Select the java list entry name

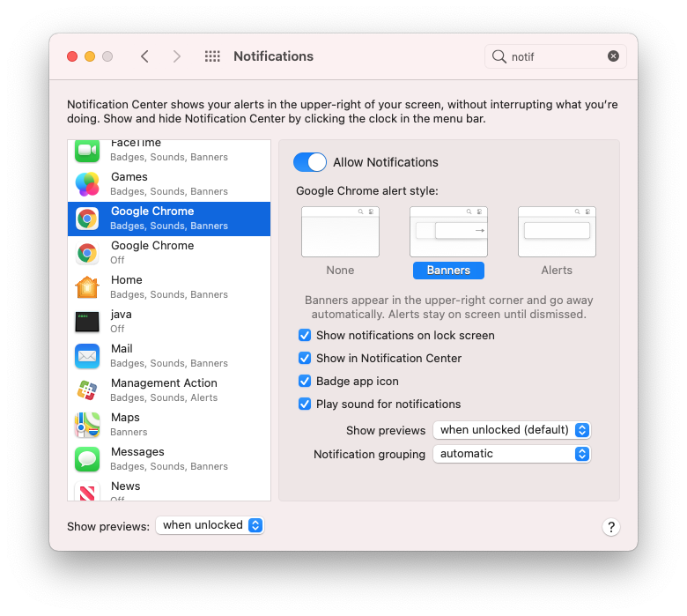click(x=122, y=315)
